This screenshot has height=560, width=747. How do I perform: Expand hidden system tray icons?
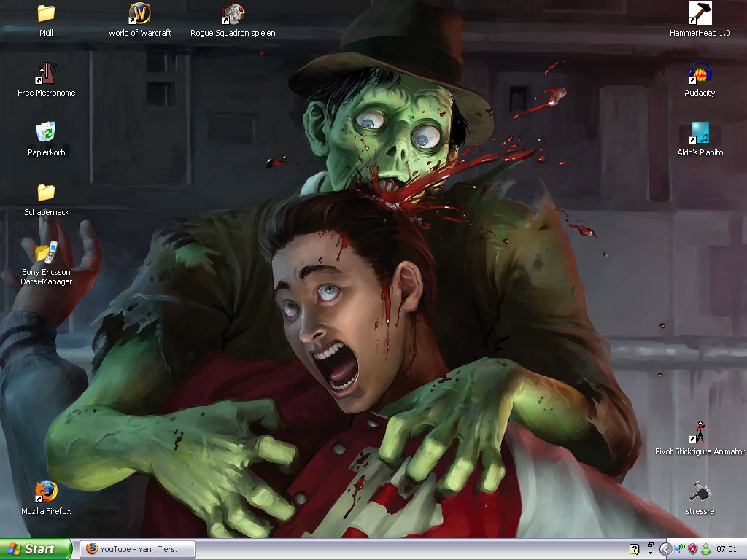click(x=665, y=549)
